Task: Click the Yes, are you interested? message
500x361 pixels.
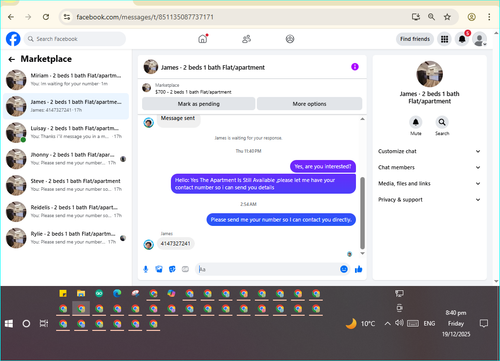Action: point(323,166)
